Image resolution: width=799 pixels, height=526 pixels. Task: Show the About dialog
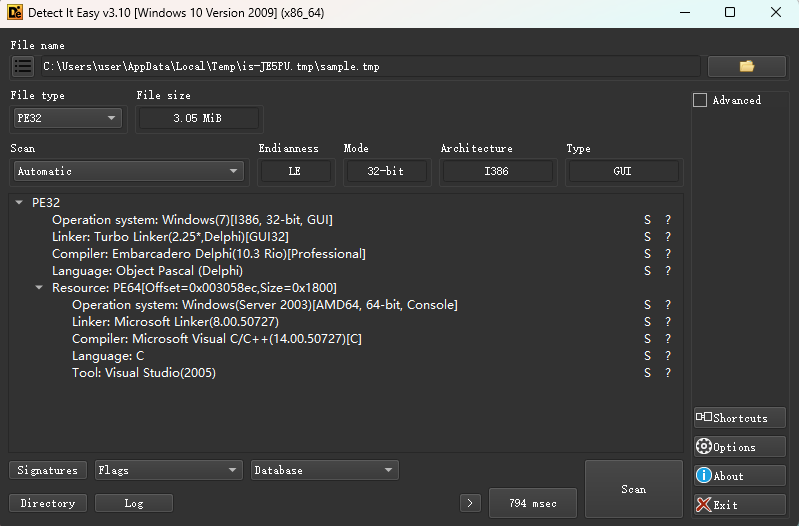(x=739, y=476)
